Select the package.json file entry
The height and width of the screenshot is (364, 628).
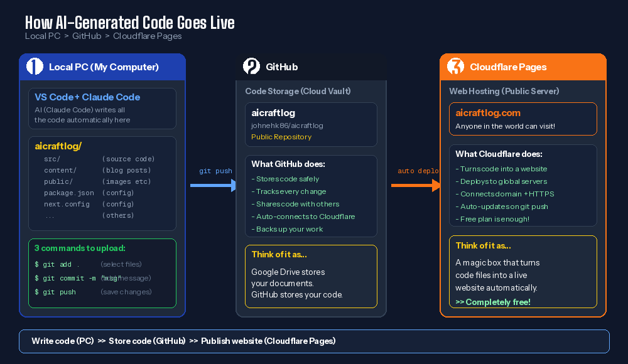tap(69, 193)
